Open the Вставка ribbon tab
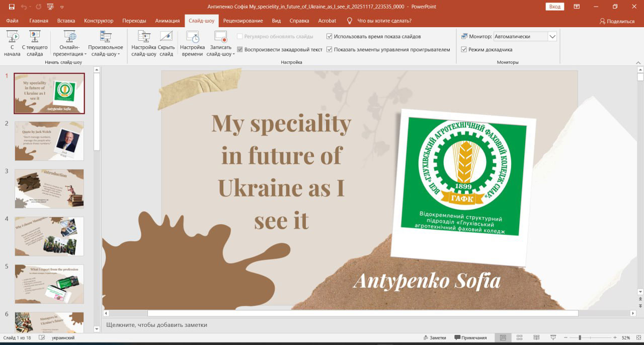The height and width of the screenshot is (345, 644). (x=66, y=21)
